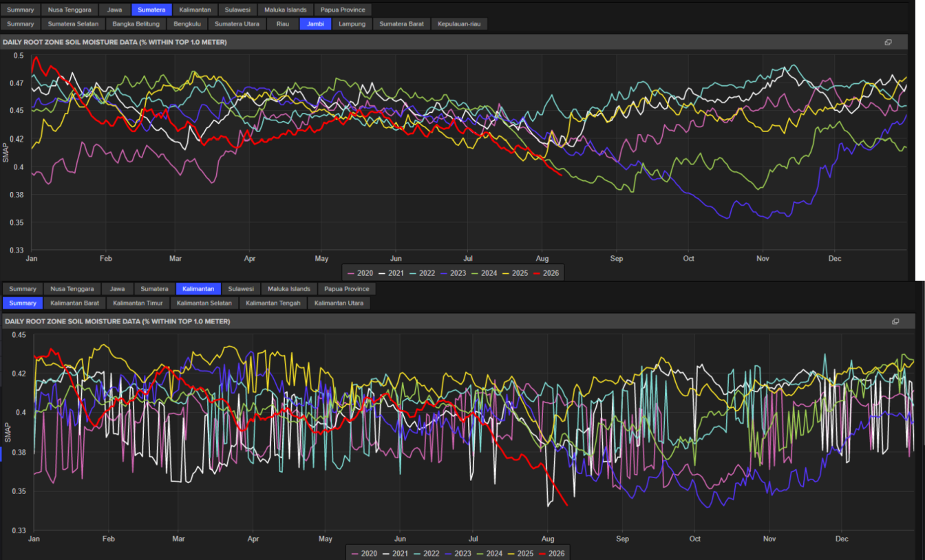Screen dimensions: 925x560
Task: Select the Sumatera Barat tab
Action: tap(402, 24)
